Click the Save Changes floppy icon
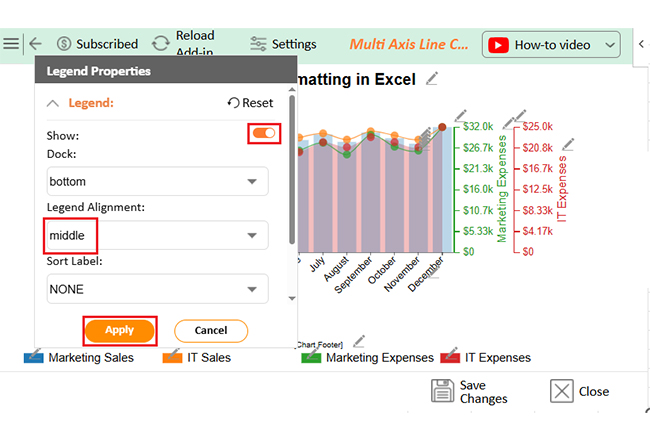Viewport: 650px width, 441px height. (x=443, y=391)
